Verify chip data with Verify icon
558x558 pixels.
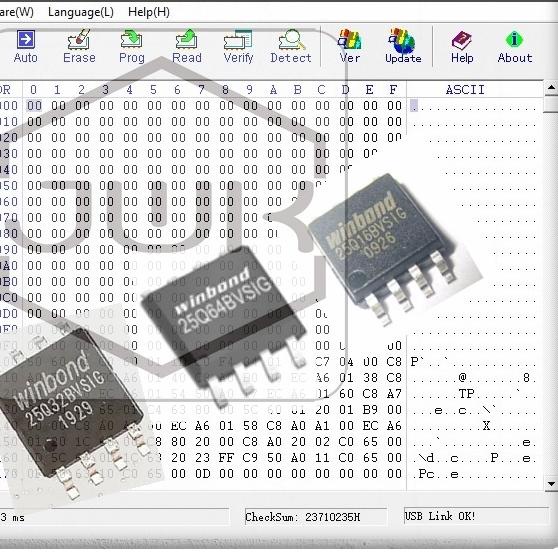[238, 47]
